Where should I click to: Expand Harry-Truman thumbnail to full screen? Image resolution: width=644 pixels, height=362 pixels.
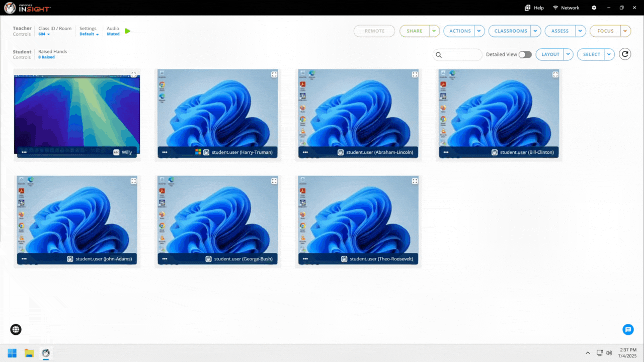(x=274, y=74)
